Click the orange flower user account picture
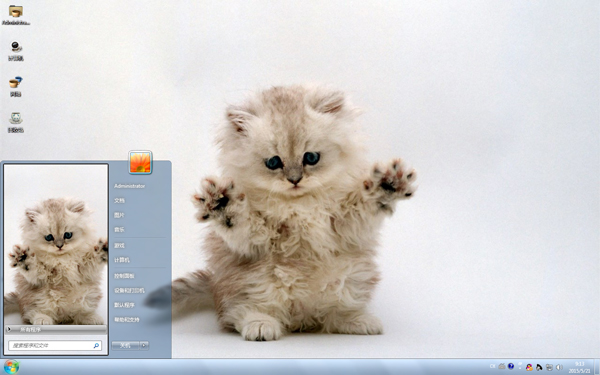 pyautogui.click(x=140, y=163)
